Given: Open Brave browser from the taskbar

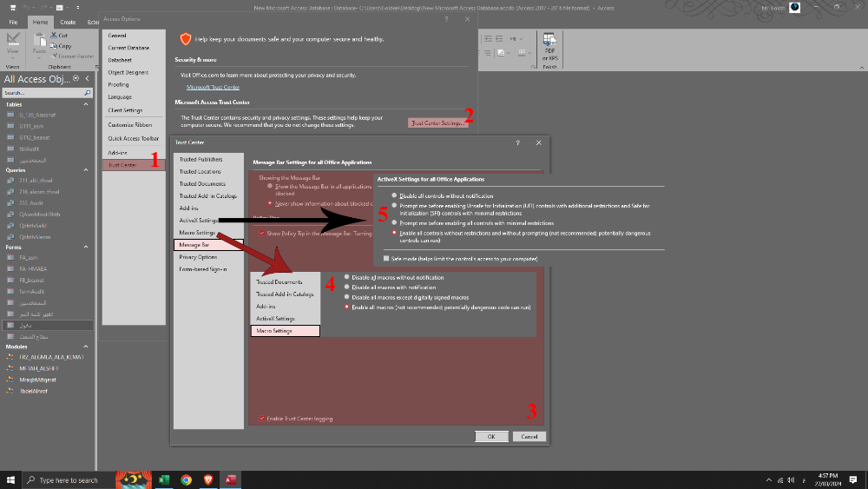Looking at the screenshot, I should point(208,479).
